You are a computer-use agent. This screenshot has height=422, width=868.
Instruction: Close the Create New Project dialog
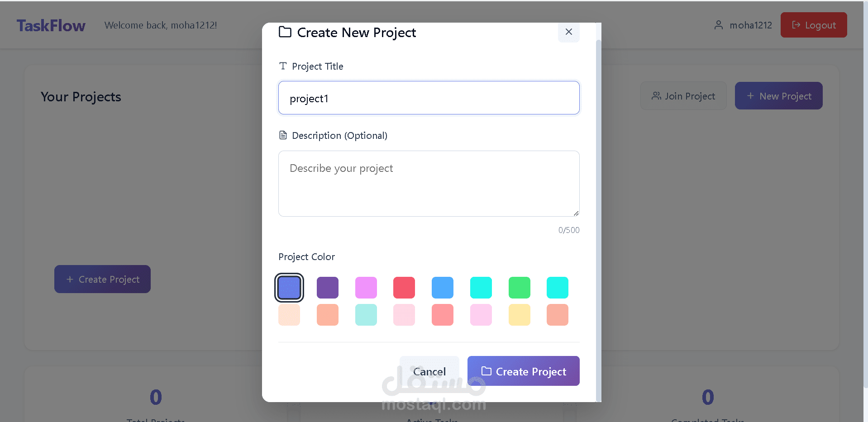pos(568,32)
